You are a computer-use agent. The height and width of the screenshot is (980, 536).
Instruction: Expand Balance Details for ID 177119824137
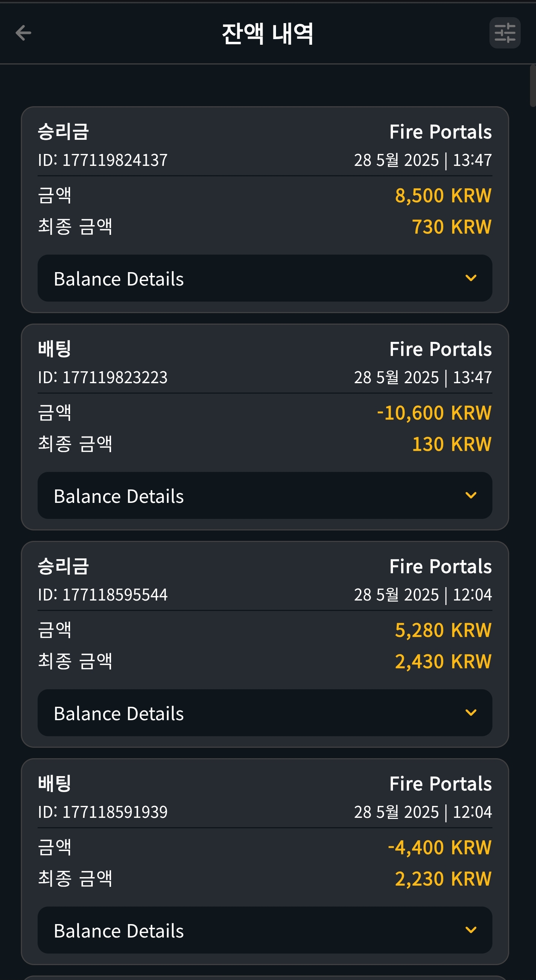click(265, 278)
